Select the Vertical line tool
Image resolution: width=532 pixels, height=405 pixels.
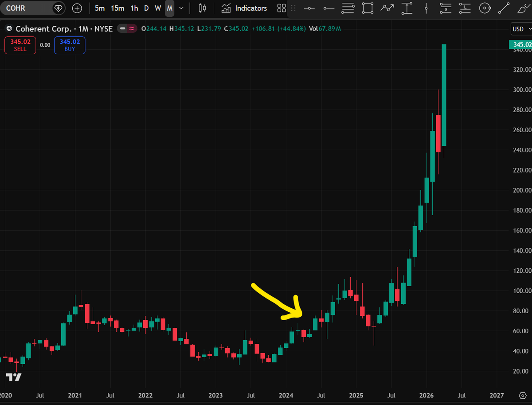click(426, 8)
